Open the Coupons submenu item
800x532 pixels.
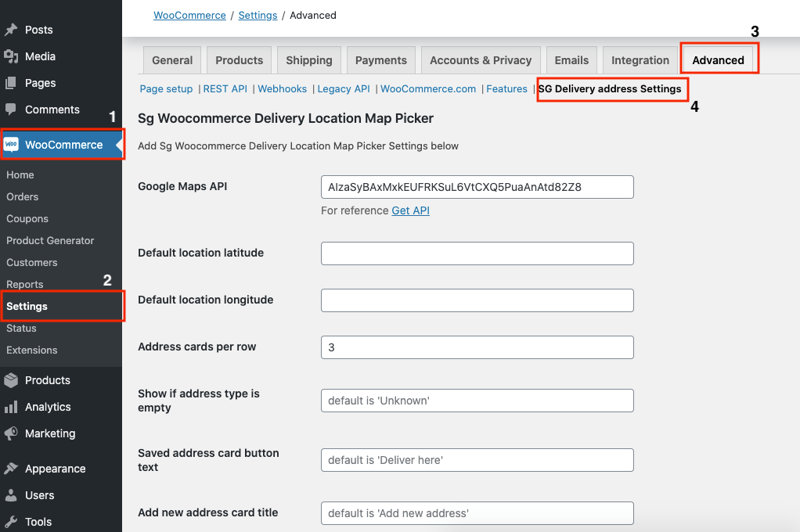click(x=27, y=218)
